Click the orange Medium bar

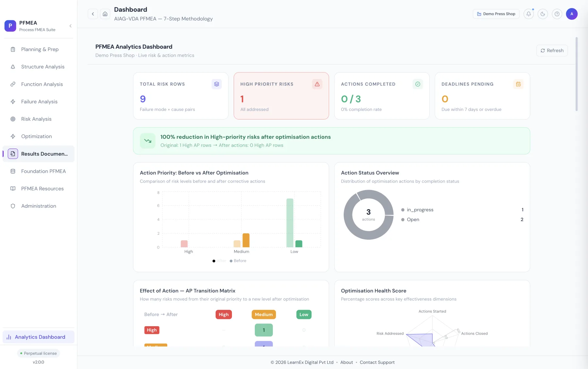pyautogui.click(x=246, y=240)
